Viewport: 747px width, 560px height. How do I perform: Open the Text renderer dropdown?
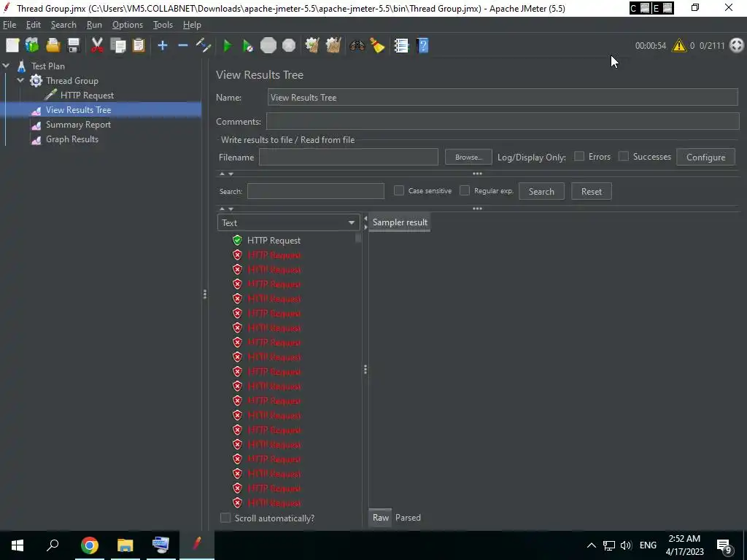pos(287,222)
